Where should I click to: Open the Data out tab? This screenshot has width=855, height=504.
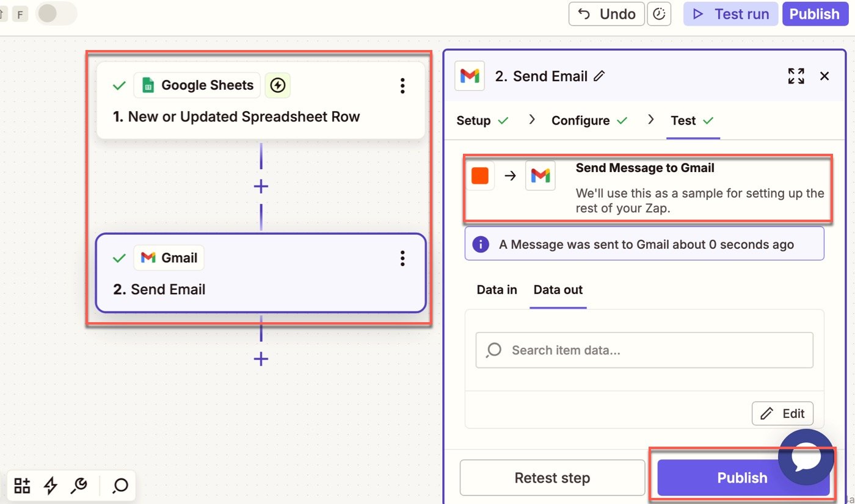(558, 290)
